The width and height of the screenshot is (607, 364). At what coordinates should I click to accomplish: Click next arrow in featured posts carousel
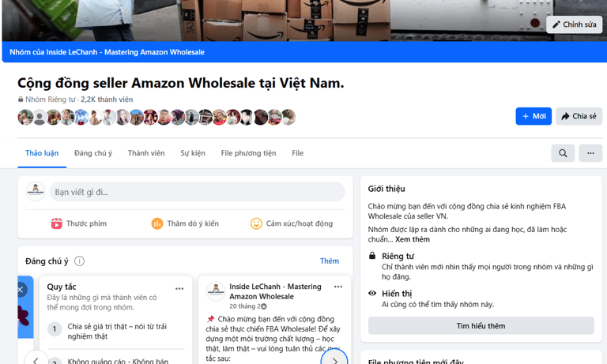pyautogui.click(x=334, y=360)
